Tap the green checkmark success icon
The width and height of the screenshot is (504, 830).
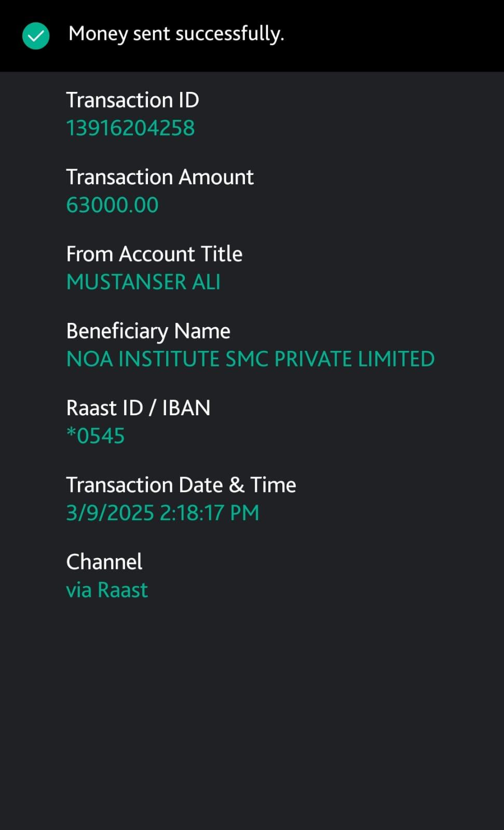coord(36,36)
